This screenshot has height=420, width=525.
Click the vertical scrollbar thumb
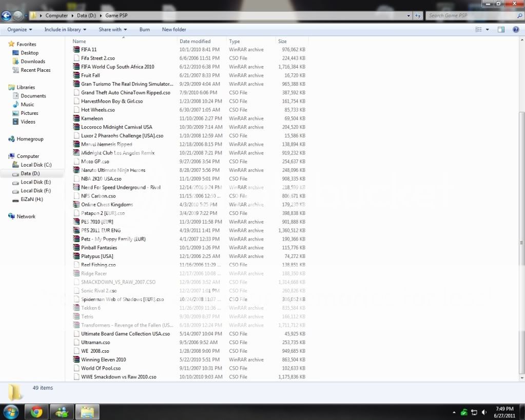521,243
